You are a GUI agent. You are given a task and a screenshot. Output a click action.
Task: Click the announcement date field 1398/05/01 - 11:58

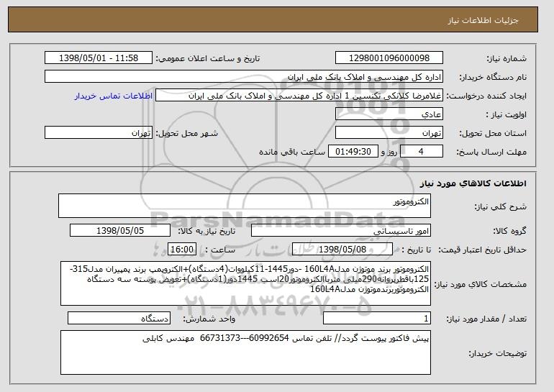(x=99, y=58)
